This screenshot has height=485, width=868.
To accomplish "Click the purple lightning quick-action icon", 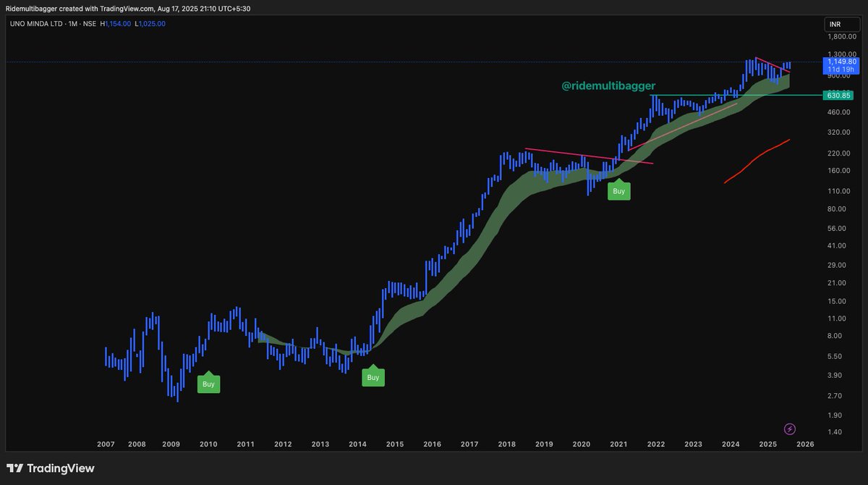I will tap(788, 429).
